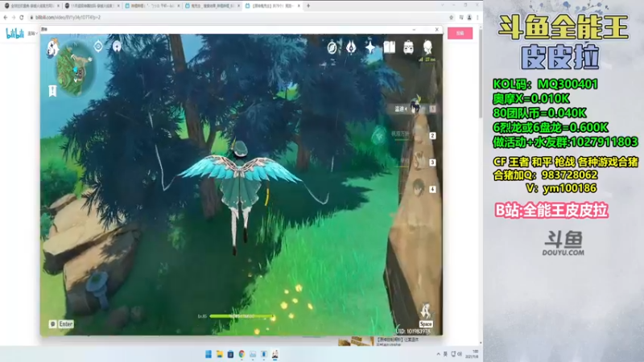Switch to the fourth browser tab

[213, 6]
